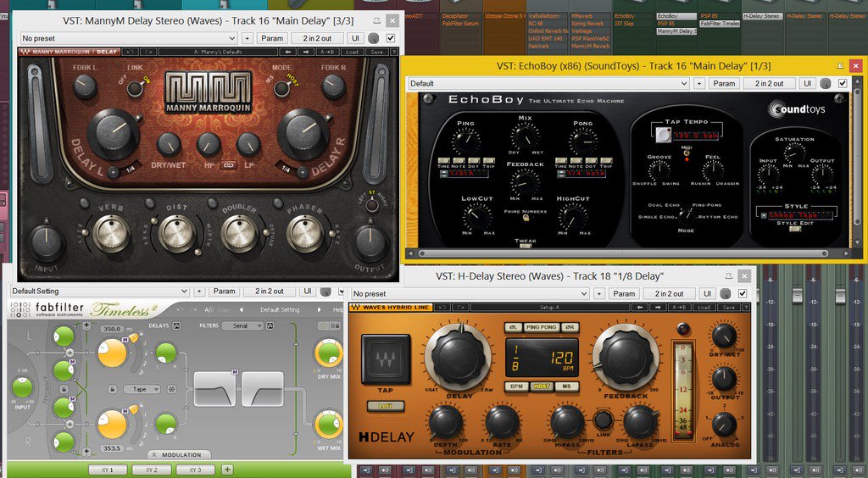Viewport: 868px width, 478px height.
Task: Click the HP/LP link icon in MannyM Delay
Action: click(229, 165)
